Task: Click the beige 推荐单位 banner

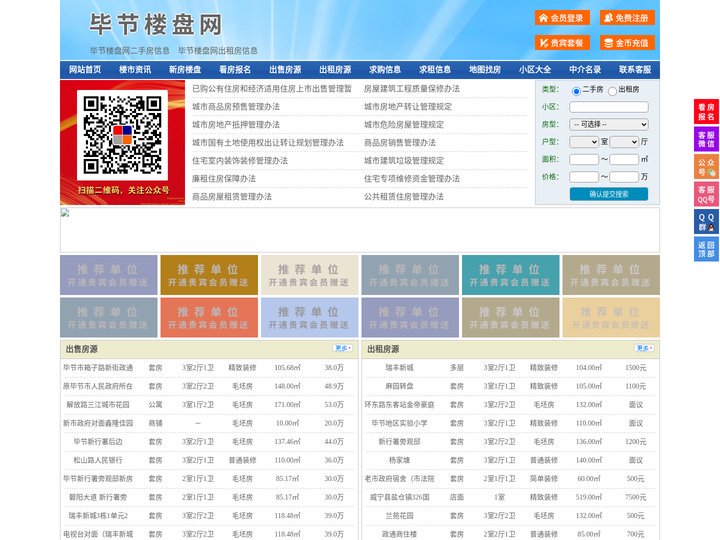Action: click(x=309, y=275)
